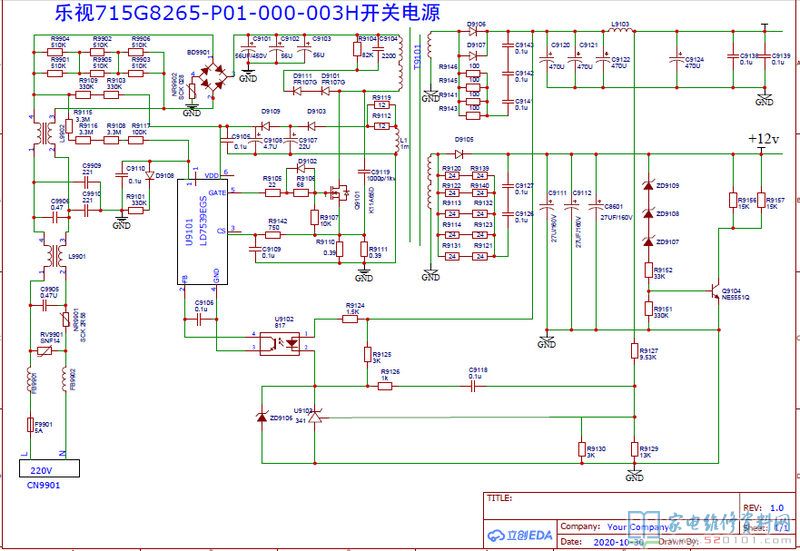This screenshot has width=800, height=551.
Task: Click the R9152 33K resistor symbol
Action: (x=648, y=270)
